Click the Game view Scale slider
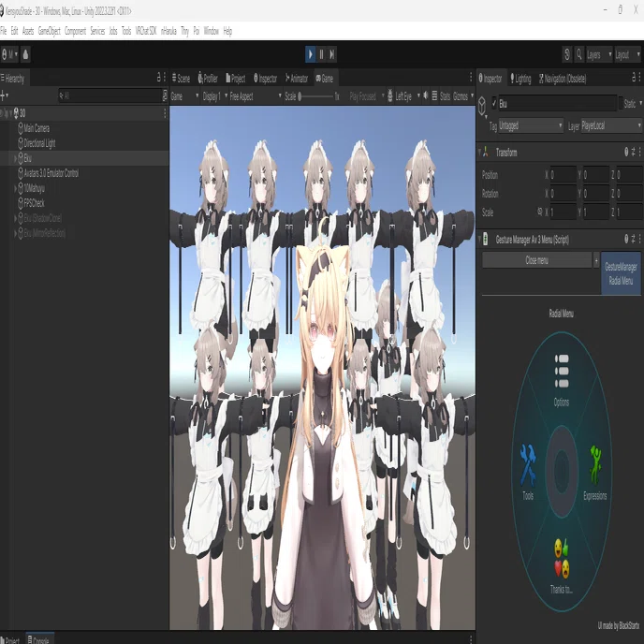 point(316,96)
